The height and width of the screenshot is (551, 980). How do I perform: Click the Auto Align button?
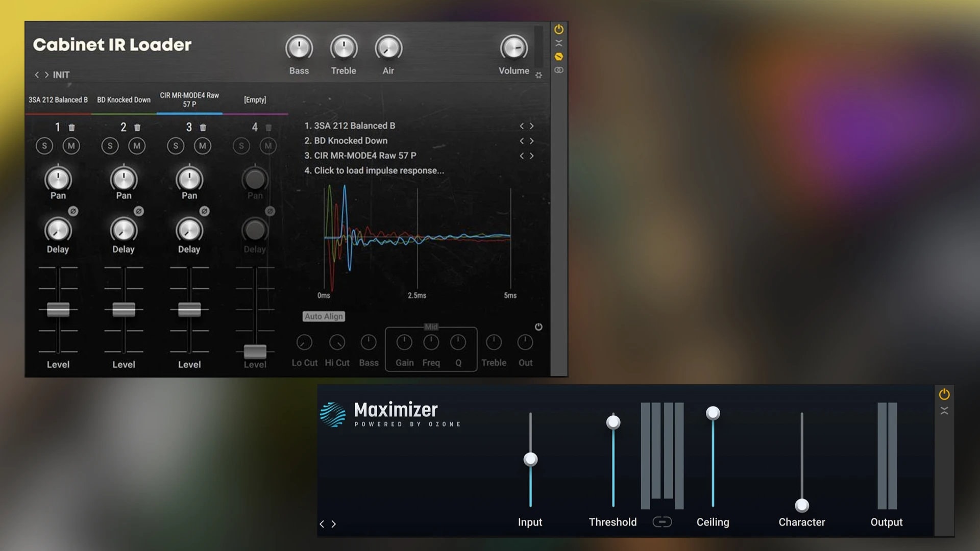click(324, 316)
